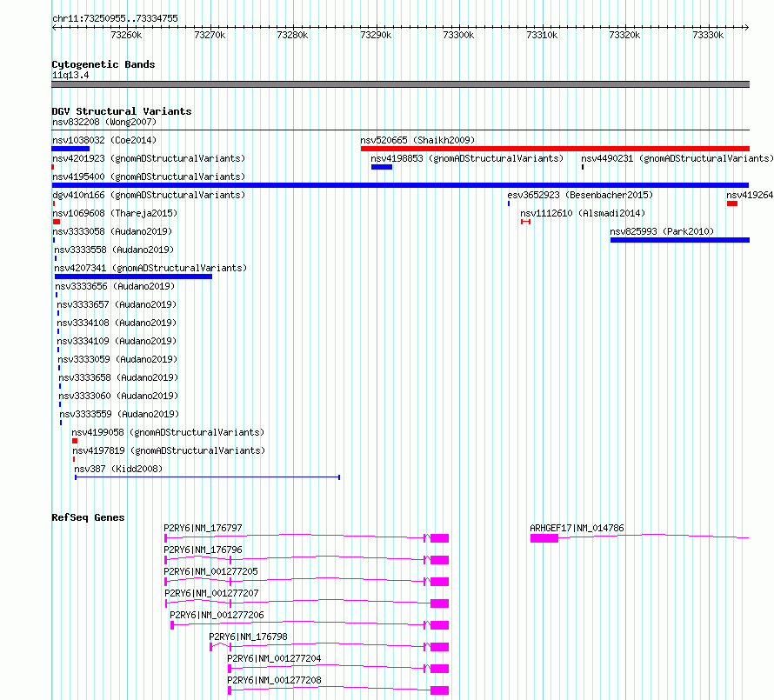The height and width of the screenshot is (700, 774).
Task: Select nsv387 (Kidd2008) label
Action: [x=118, y=469]
